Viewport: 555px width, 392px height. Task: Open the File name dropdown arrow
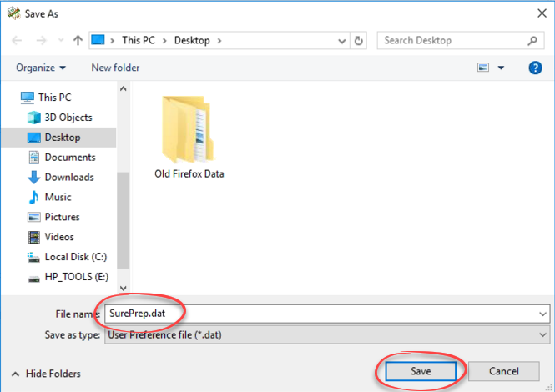(x=542, y=314)
